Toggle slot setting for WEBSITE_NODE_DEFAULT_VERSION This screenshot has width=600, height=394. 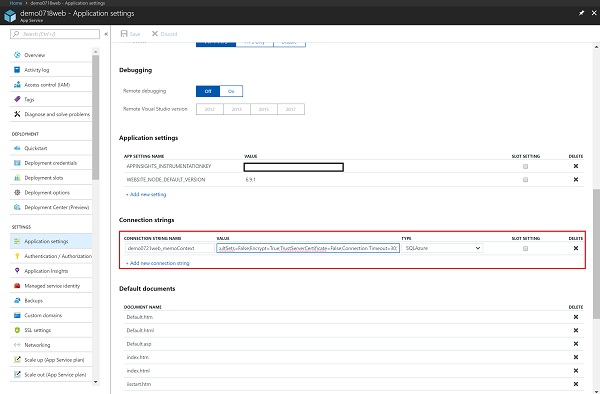tap(525, 180)
